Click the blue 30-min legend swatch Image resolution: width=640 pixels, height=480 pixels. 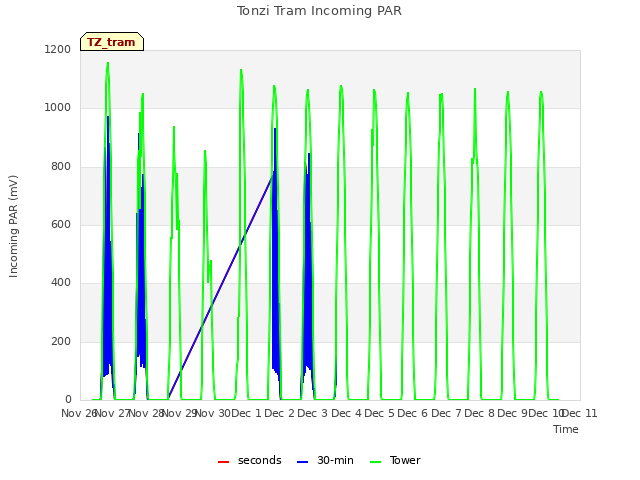pos(302,462)
